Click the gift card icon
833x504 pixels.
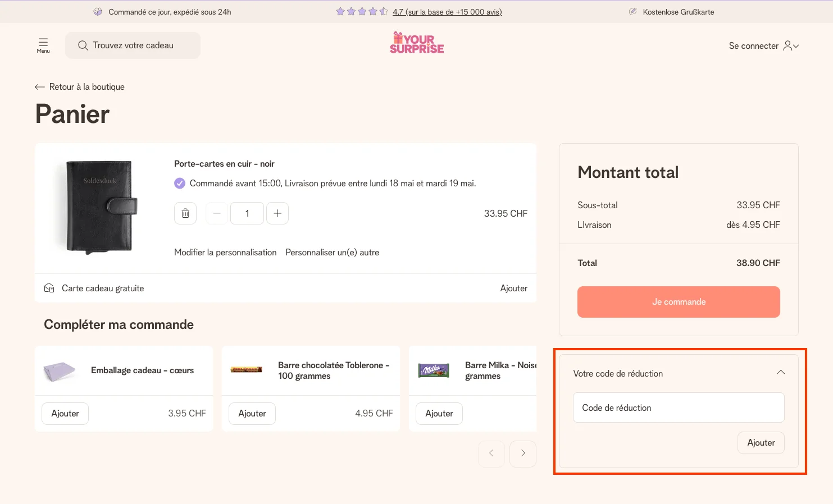coord(49,288)
